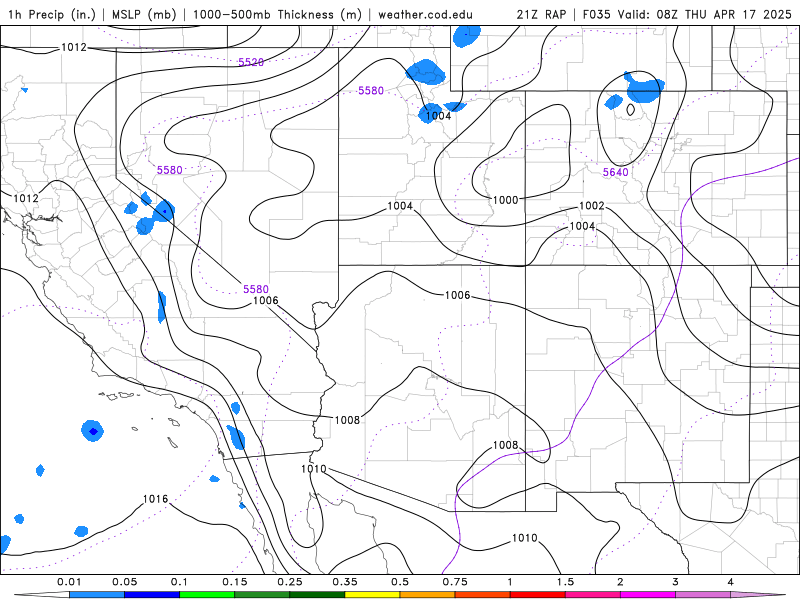Click the weather.cod.edu source text

pyautogui.click(x=425, y=14)
